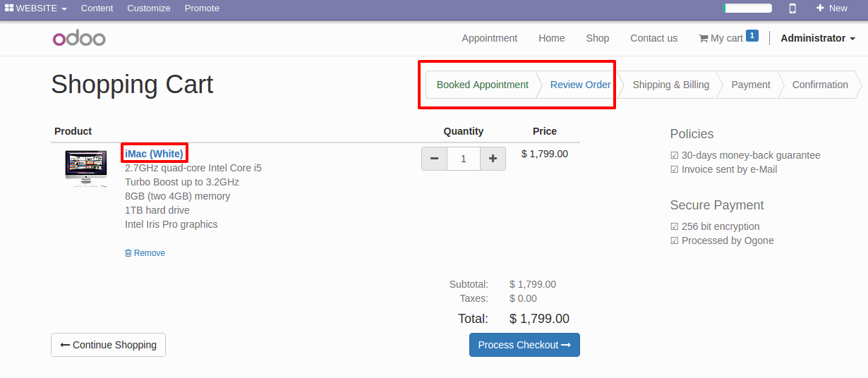Click Intel Iris Pro graphics description line
The image size is (868, 378).
(x=171, y=224)
